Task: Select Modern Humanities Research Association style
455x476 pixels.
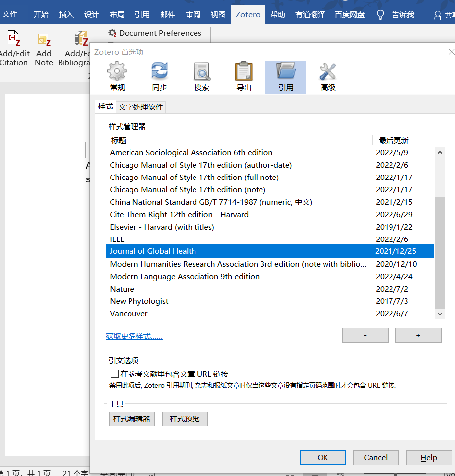Action: pyautogui.click(x=270, y=264)
